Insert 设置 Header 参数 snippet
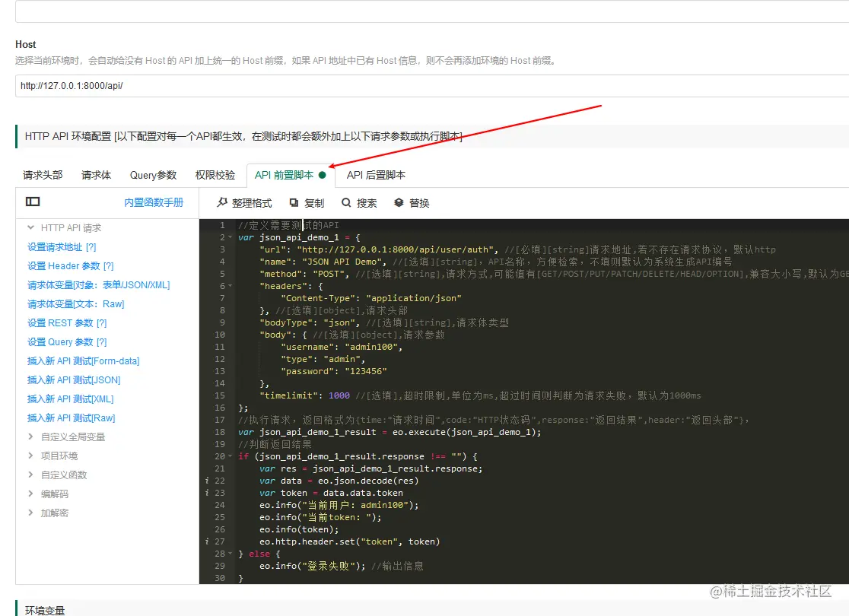The height and width of the screenshot is (616, 849). (x=71, y=265)
